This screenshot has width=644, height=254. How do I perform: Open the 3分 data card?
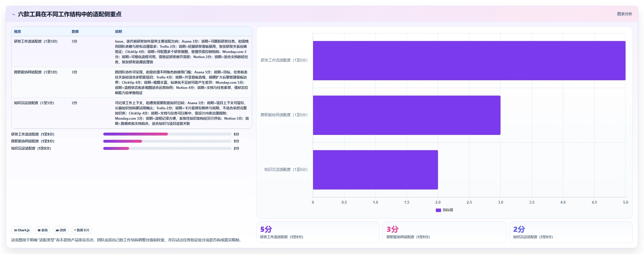tap(444, 232)
